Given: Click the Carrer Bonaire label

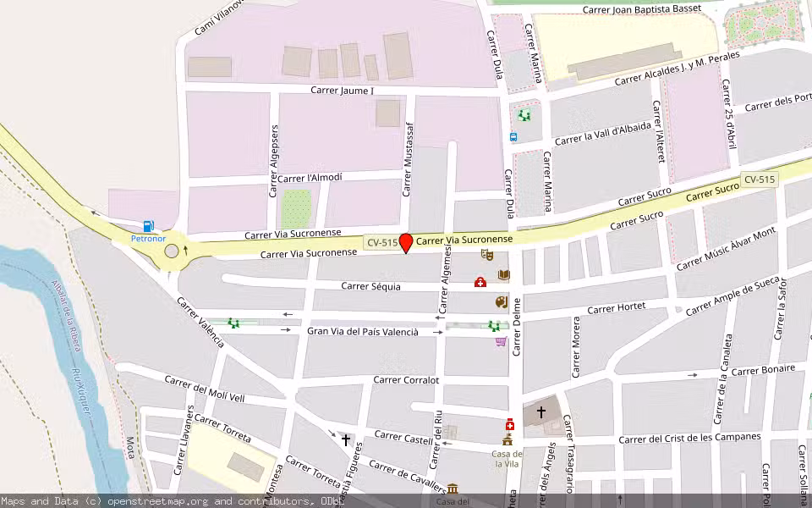Looking at the screenshot, I should click(763, 370).
